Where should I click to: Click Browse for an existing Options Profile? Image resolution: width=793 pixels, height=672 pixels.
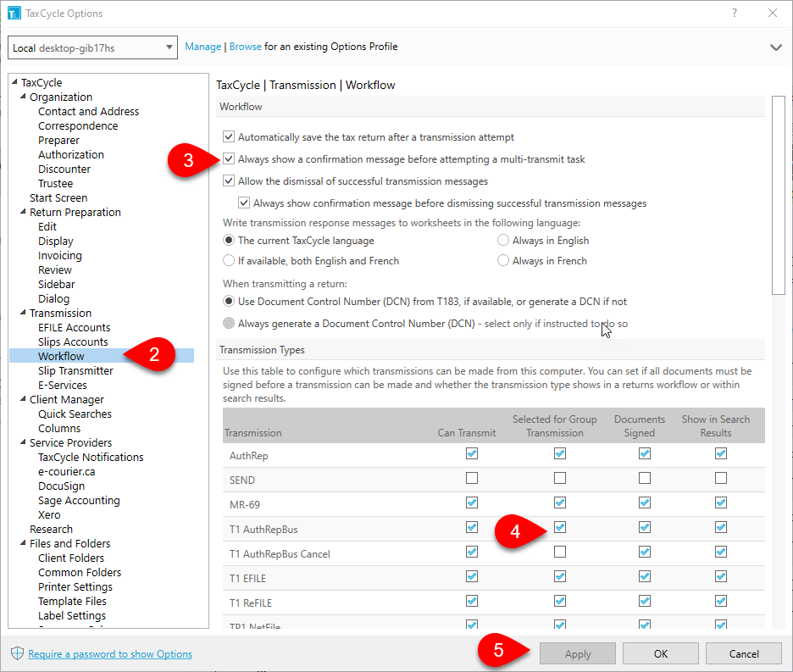coord(246,47)
